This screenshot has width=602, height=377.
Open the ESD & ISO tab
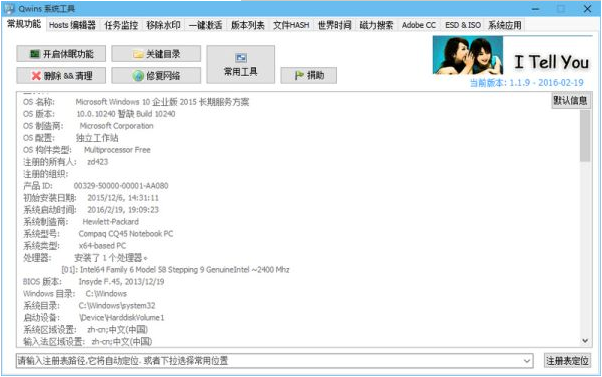coord(463,25)
